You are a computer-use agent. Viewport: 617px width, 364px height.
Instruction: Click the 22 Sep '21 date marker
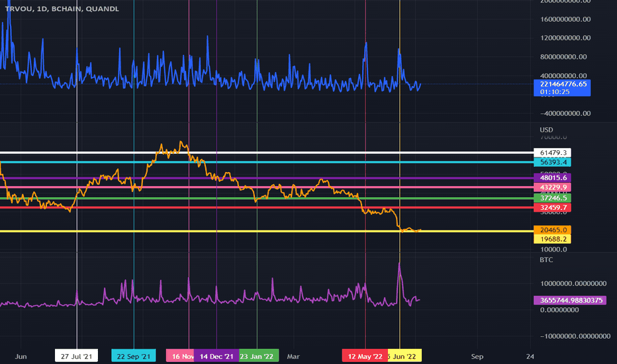pyautogui.click(x=133, y=356)
